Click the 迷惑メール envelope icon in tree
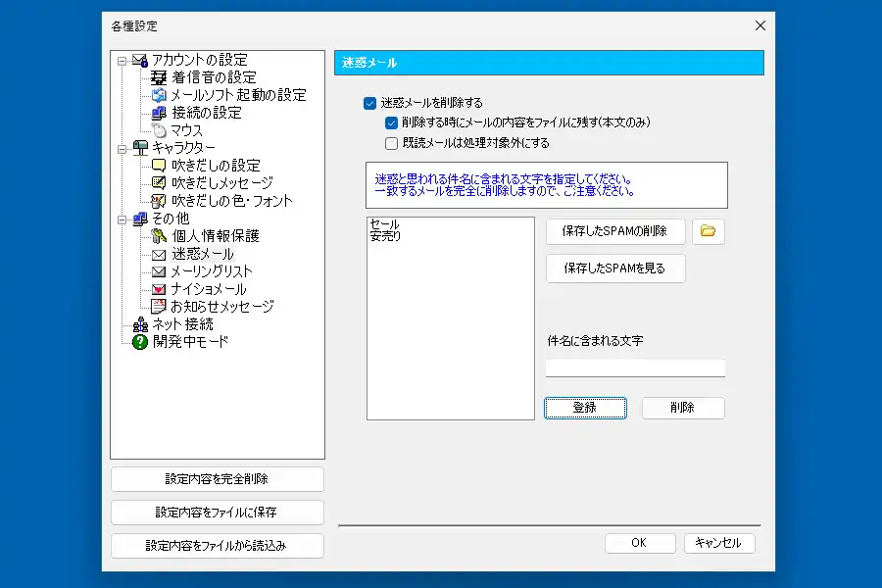This screenshot has height=588, width=882. click(x=159, y=255)
